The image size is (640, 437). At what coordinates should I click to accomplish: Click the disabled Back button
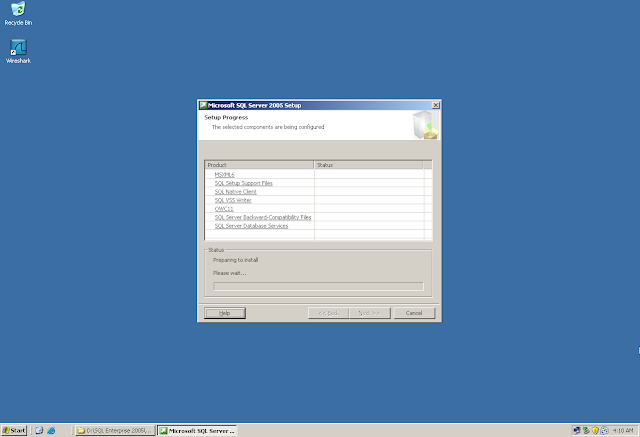tap(329, 313)
